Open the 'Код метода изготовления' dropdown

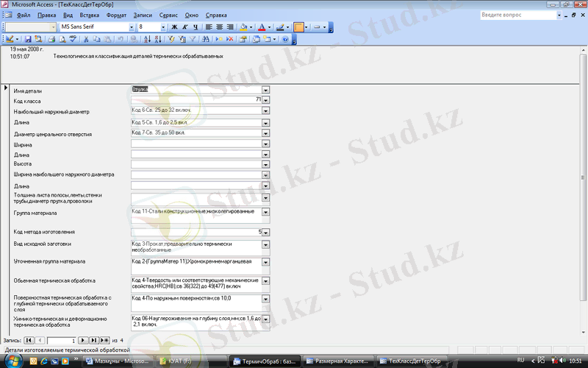click(265, 233)
